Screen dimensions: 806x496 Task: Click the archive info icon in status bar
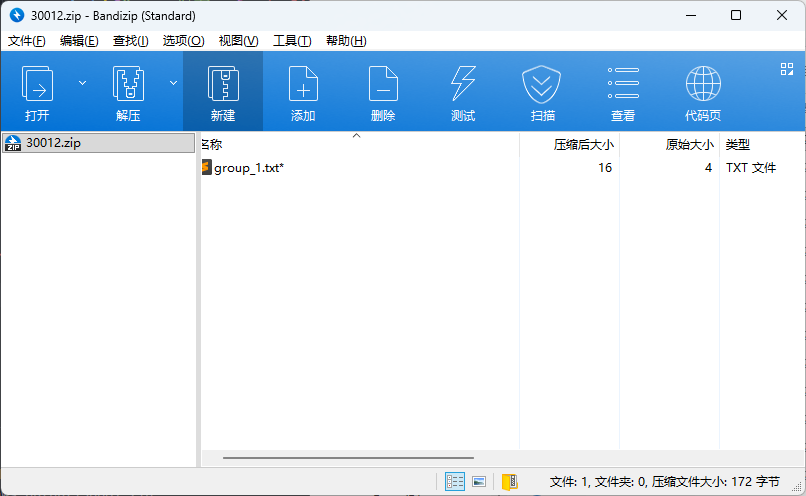pyautogui.click(x=509, y=481)
